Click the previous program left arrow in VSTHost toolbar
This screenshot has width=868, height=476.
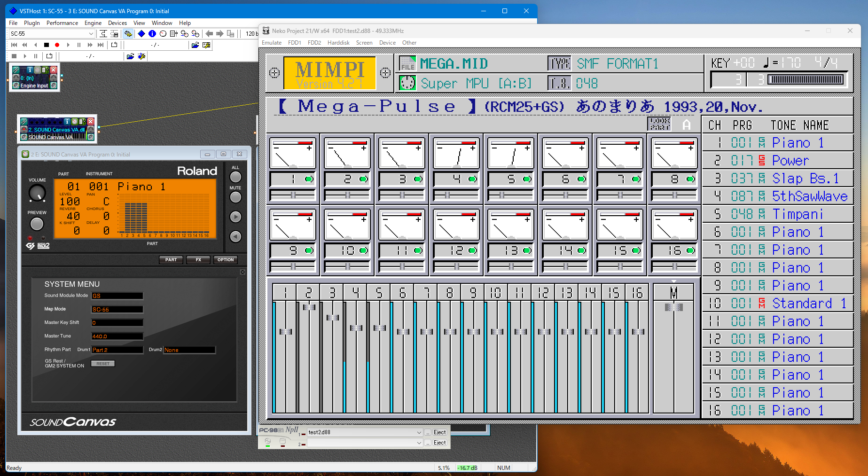point(209,33)
